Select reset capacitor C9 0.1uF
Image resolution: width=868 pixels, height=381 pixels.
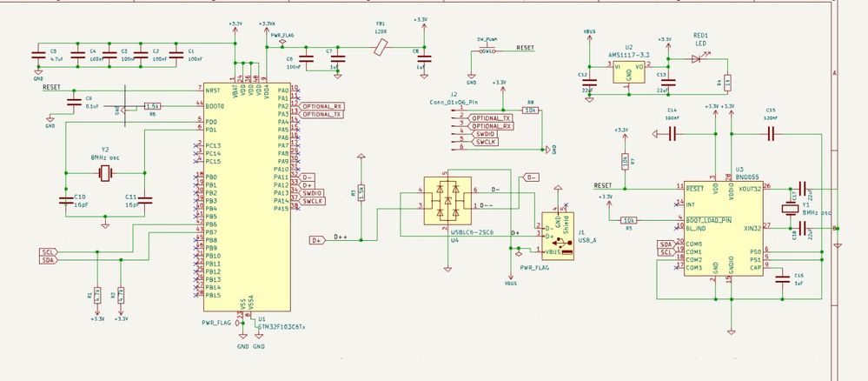[x=73, y=102]
